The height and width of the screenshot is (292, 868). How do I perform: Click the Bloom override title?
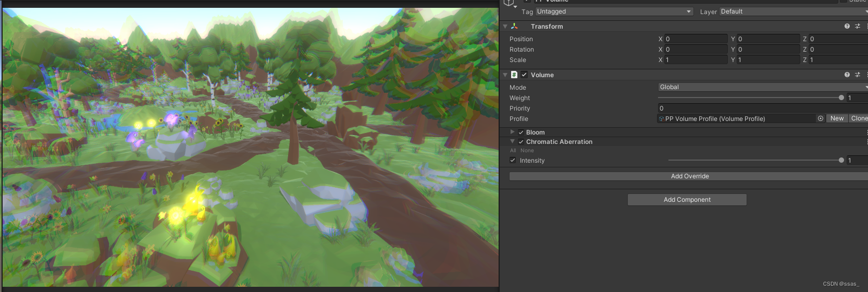click(535, 132)
